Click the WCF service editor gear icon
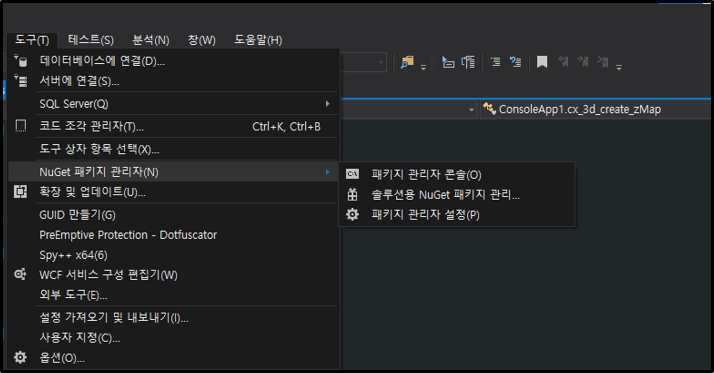Screen dimensions: 714x373 coord(20,274)
